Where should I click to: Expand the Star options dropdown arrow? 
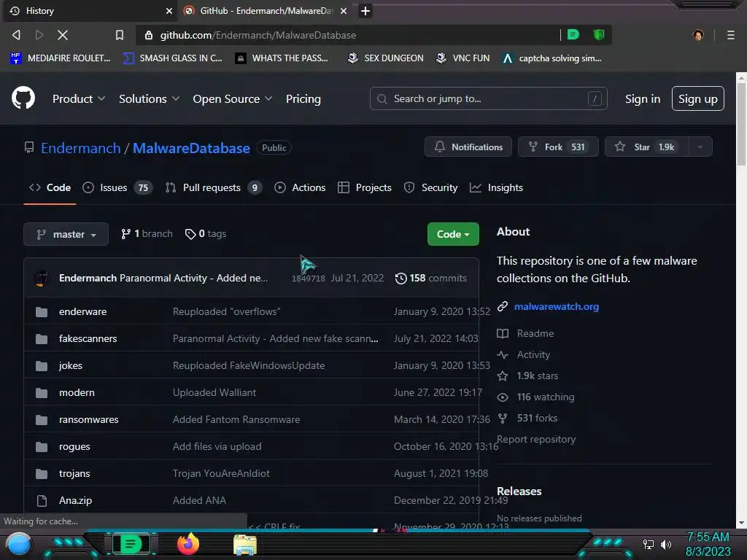(700, 147)
